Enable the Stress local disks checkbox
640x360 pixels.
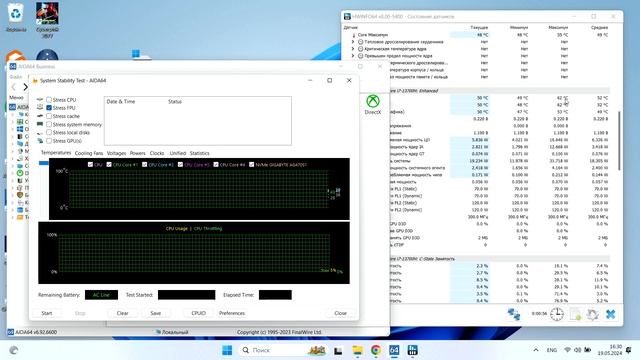[x=49, y=133]
